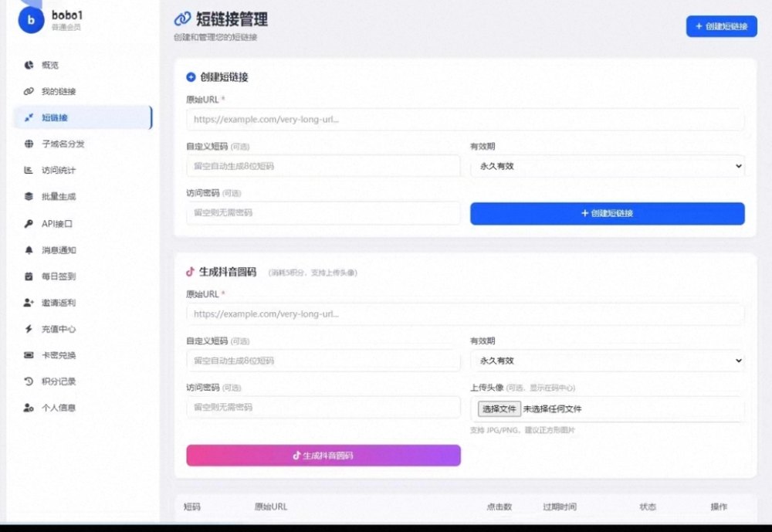The image size is (772, 532).
Task: Click the API接口 key icon
Action: [x=29, y=224]
